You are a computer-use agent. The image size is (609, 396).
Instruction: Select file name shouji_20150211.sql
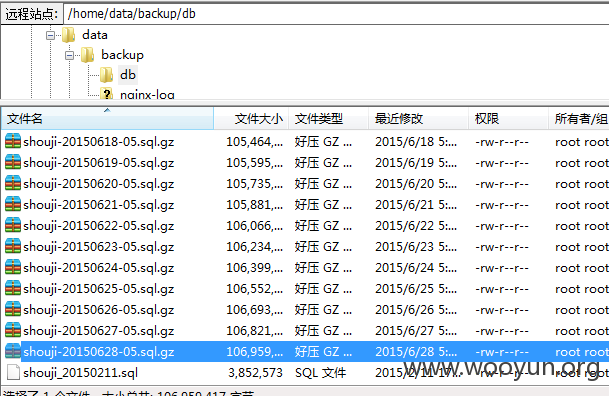pyautogui.click(x=80, y=373)
